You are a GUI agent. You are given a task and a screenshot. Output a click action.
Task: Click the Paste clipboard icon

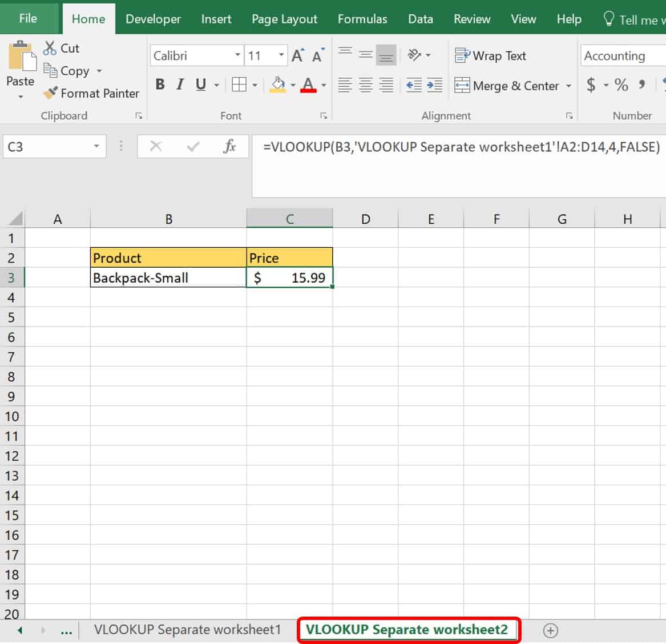click(21, 56)
